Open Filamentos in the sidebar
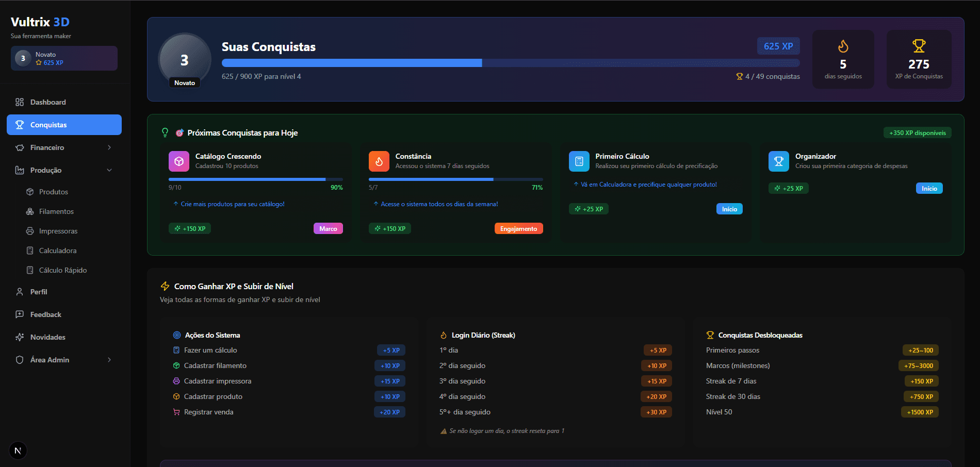This screenshot has width=980, height=467. click(56, 211)
